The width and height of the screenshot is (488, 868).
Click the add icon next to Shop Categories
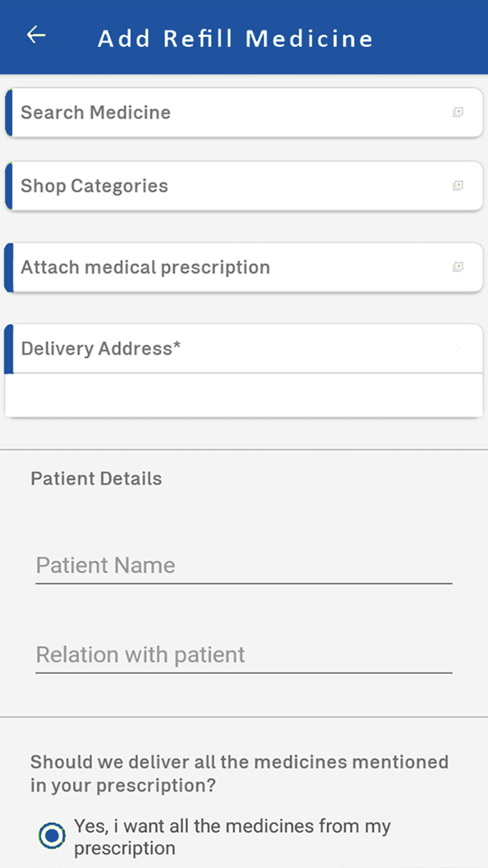458,186
